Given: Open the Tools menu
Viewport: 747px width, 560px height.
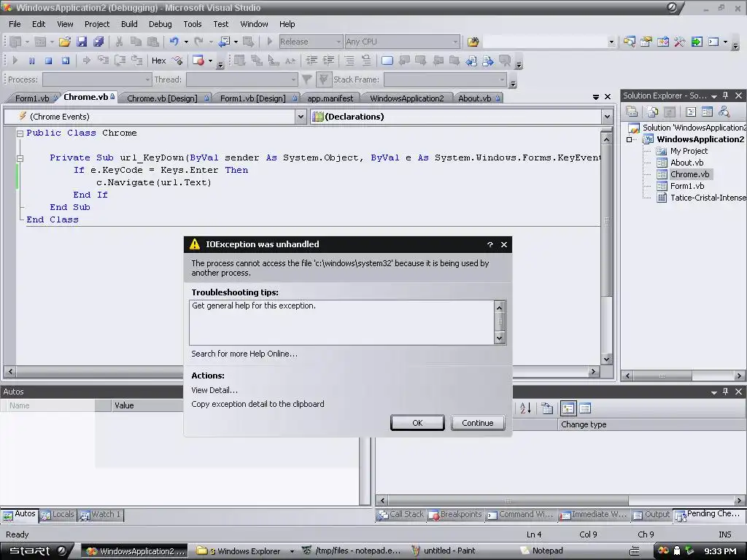Looking at the screenshot, I should 193,24.
